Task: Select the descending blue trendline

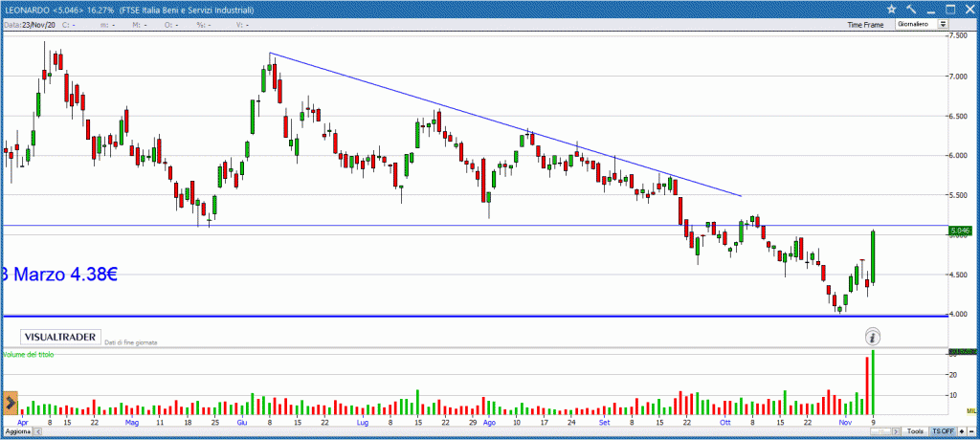Action: click(x=505, y=125)
